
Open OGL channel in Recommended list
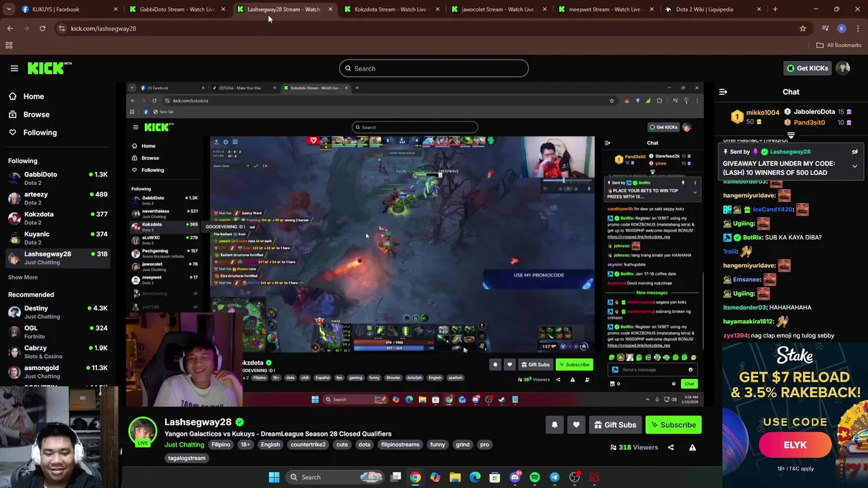click(x=58, y=332)
